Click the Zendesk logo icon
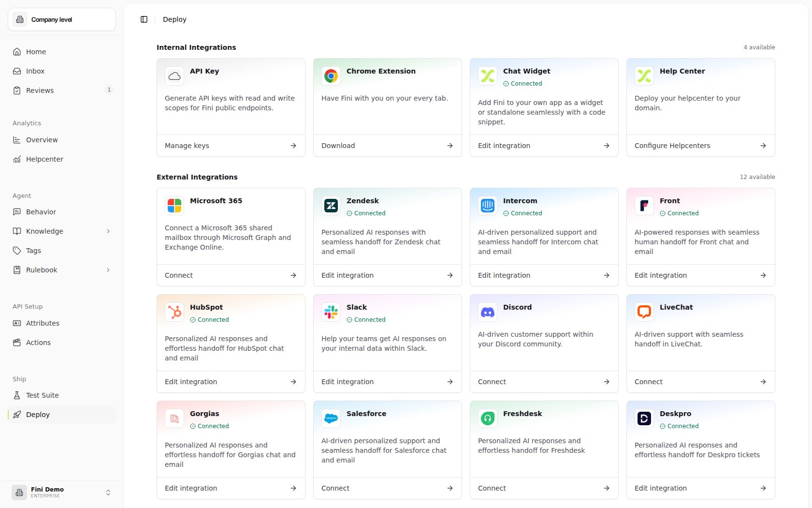The width and height of the screenshot is (812, 508). pos(331,206)
